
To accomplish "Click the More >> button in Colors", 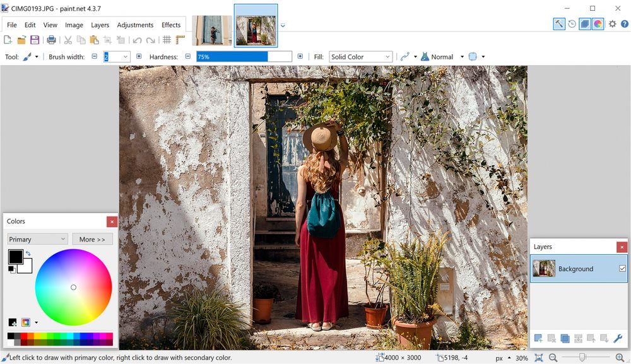I will click(x=92, y=239).
